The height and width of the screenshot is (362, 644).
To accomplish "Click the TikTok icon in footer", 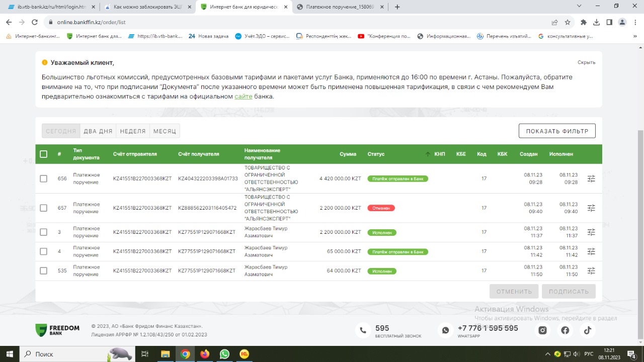I will (x=587, y=330).
